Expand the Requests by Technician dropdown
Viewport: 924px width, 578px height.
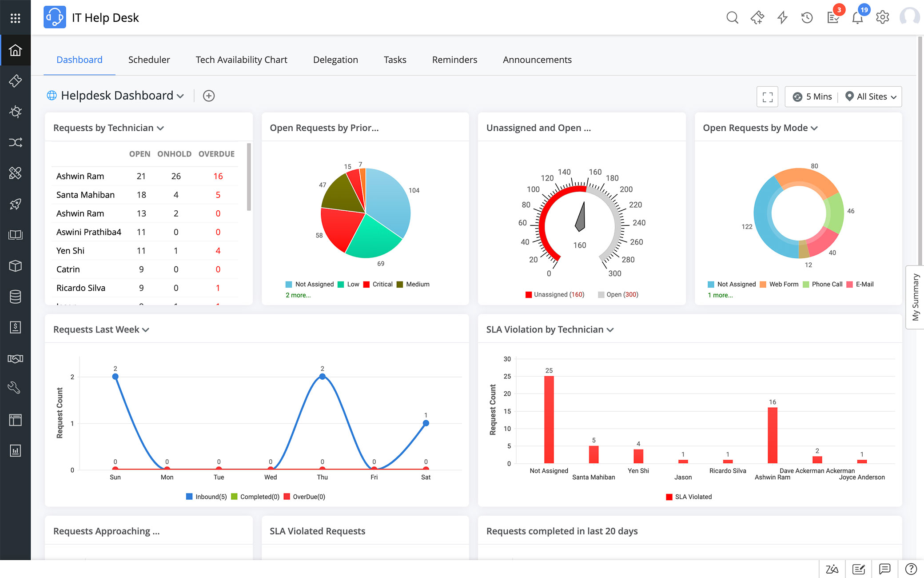(x=161, y=128)
